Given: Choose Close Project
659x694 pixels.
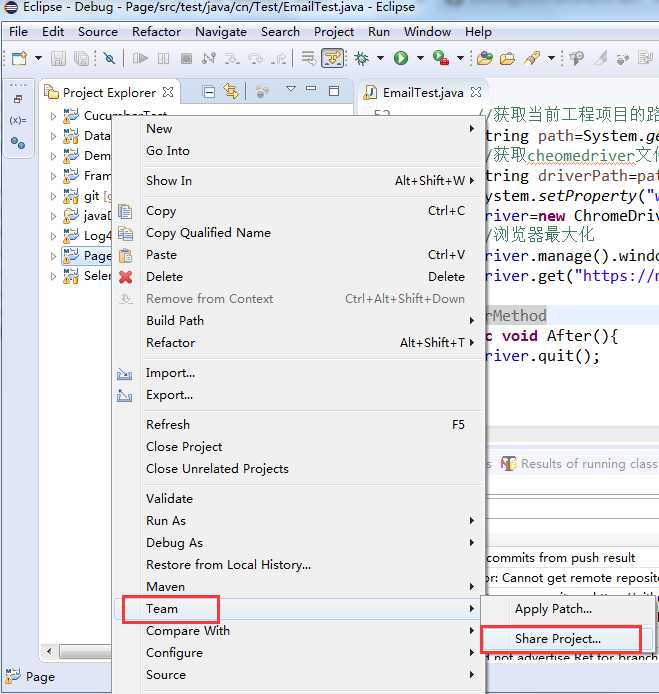Looking at the screenshot, I should click(298, 447).
